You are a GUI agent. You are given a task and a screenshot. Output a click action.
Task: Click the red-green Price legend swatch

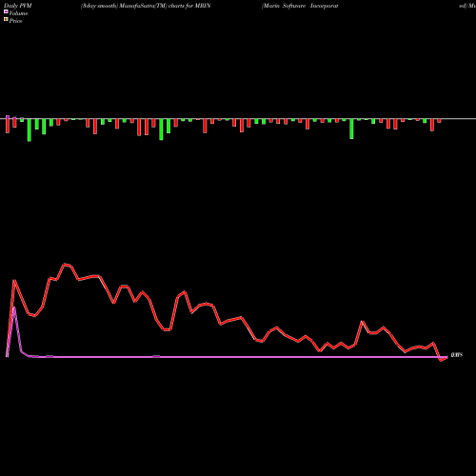(x=6, y=20)
